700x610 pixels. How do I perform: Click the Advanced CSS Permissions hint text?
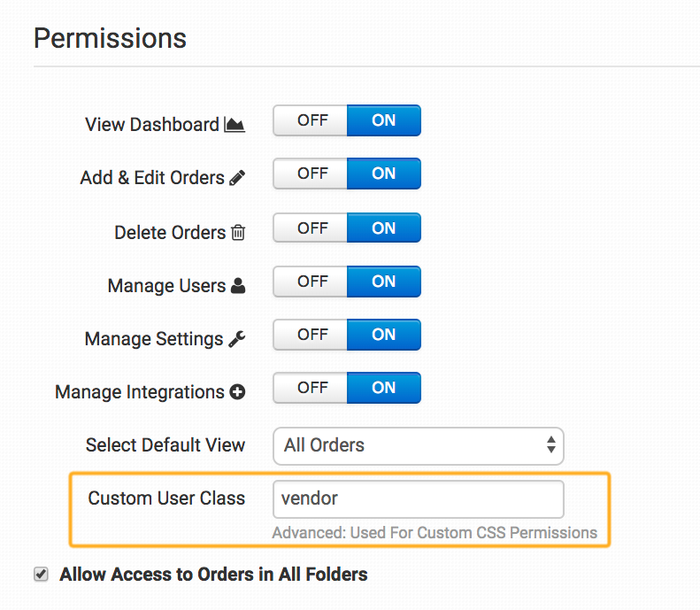coord(435,533)
